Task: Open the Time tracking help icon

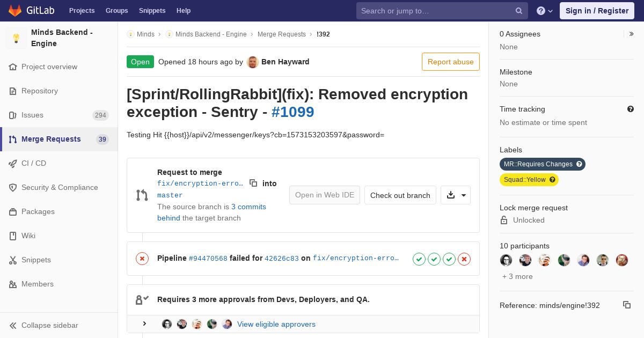Action: (631, 109)
